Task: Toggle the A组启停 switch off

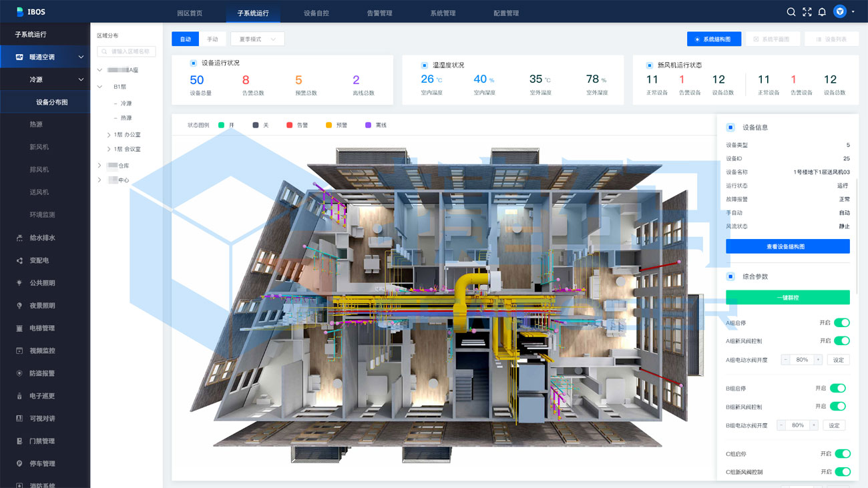Action: pyautogui.click(x=841, y=323)
